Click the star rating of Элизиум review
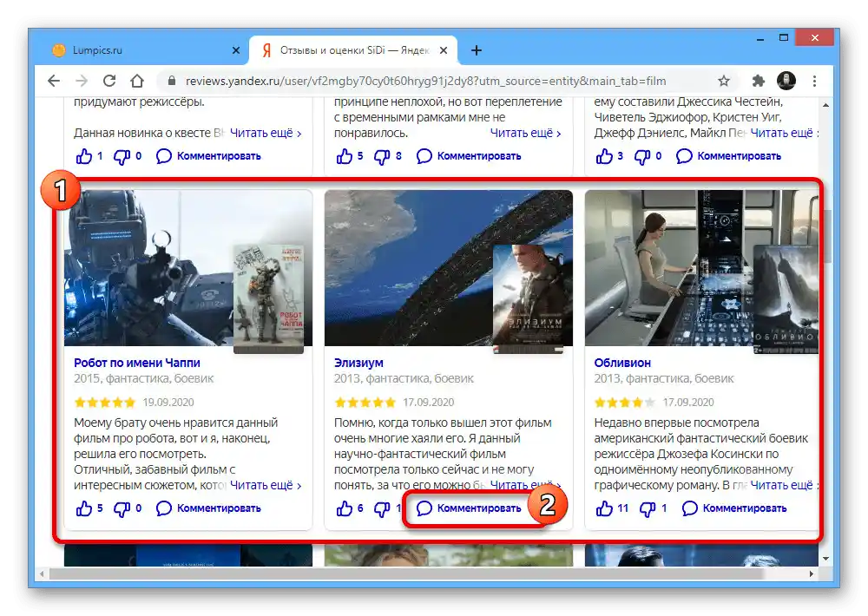This screenshot has height=616, width=868. point(365,403)
